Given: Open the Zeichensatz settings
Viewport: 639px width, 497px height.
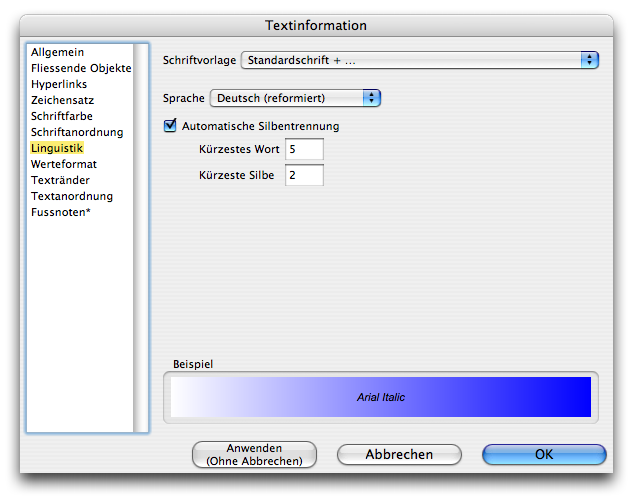Looking at the screenshot, I should pos(62,100).
